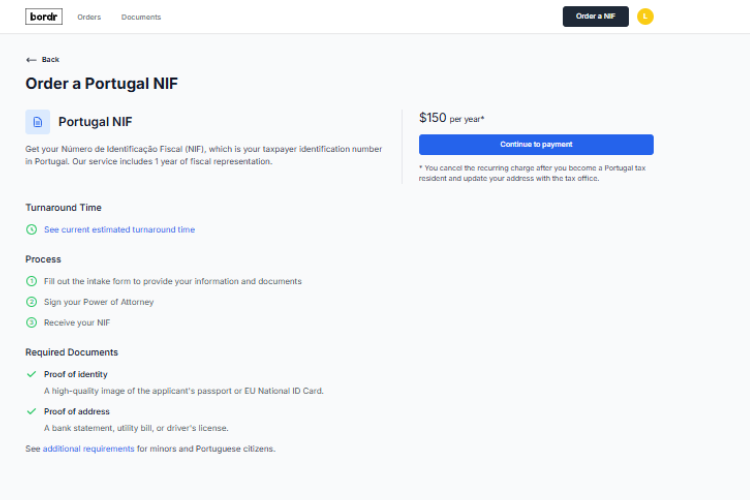
Task: Click the checkmark next to Proof of identity
Action: point(32,374)
